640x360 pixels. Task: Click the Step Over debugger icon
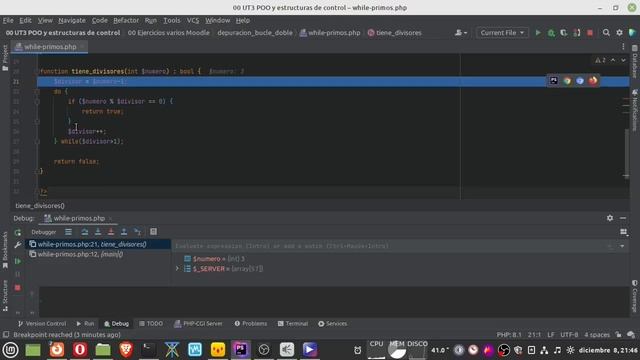tap(84, 232)
